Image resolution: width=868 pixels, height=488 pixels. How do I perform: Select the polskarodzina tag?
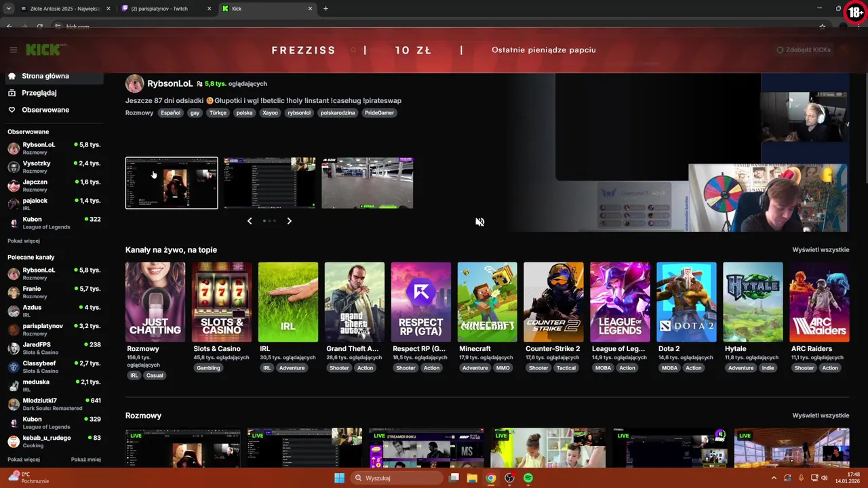pos(338,113)
